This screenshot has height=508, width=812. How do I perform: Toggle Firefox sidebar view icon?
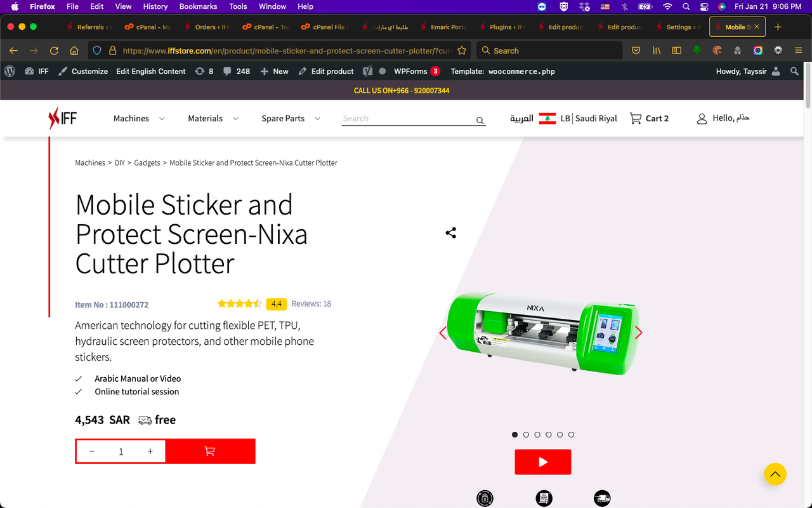pyautogui.click(x=677, y=50)
